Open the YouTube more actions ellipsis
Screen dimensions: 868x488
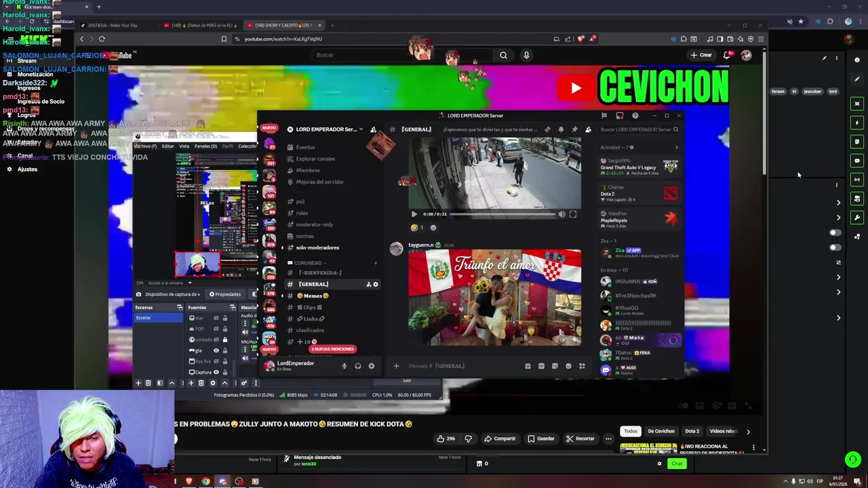pos(608,439)
